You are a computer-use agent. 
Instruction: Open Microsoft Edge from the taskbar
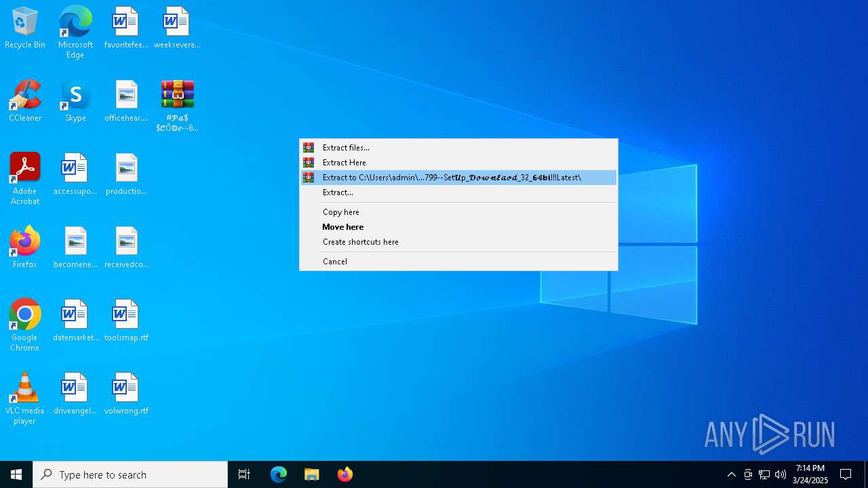(279, 474)
